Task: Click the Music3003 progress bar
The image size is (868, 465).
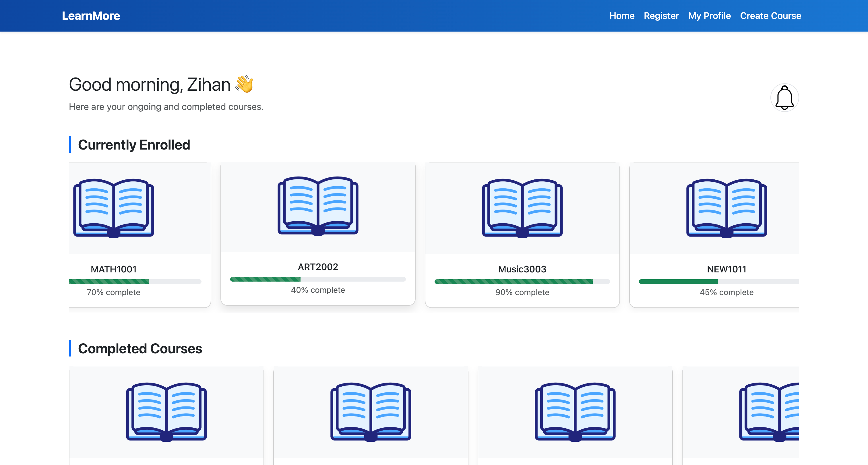Action: point(522,281)
